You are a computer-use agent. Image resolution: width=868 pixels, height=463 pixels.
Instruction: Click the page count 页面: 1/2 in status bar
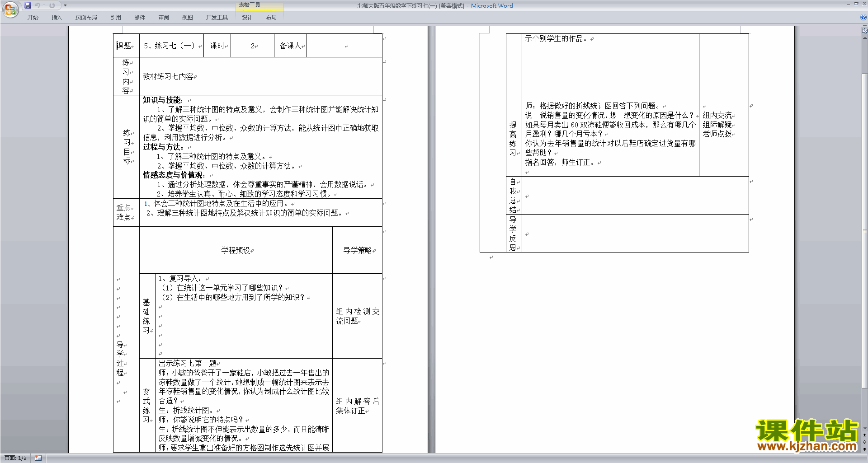[15, 458]
